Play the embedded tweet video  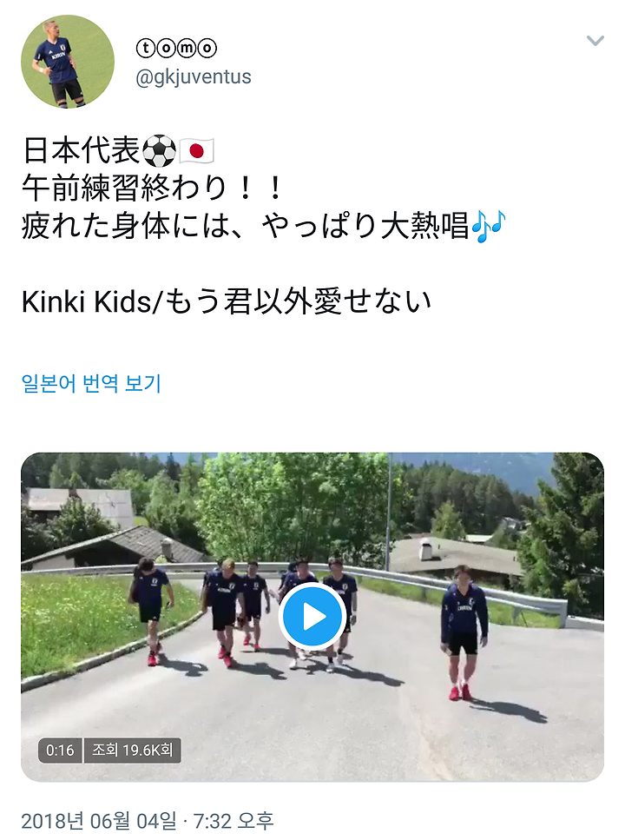click(312, 617)
